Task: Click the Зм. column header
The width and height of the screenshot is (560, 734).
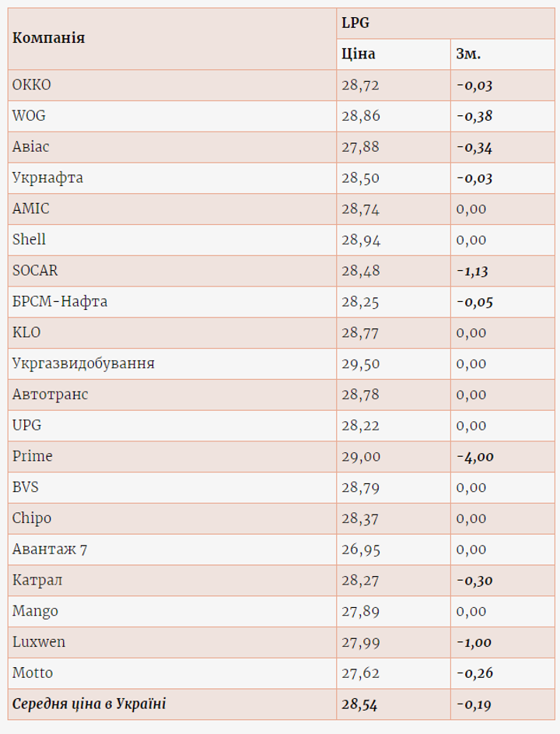Action: [x=468, y=54]
